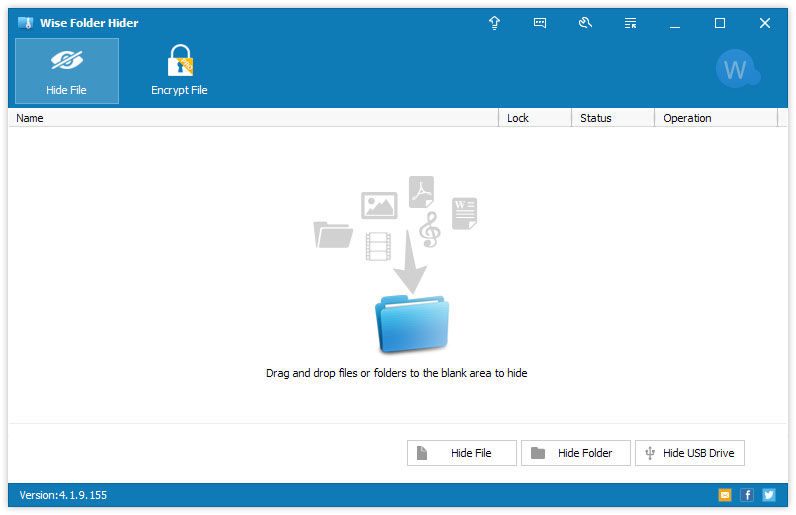Open the menu list icon in title bar

point(630,23)
